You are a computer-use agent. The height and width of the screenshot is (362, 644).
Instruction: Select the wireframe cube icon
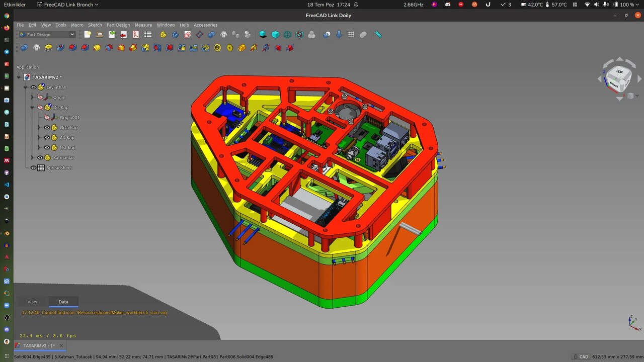pos(287,35)
